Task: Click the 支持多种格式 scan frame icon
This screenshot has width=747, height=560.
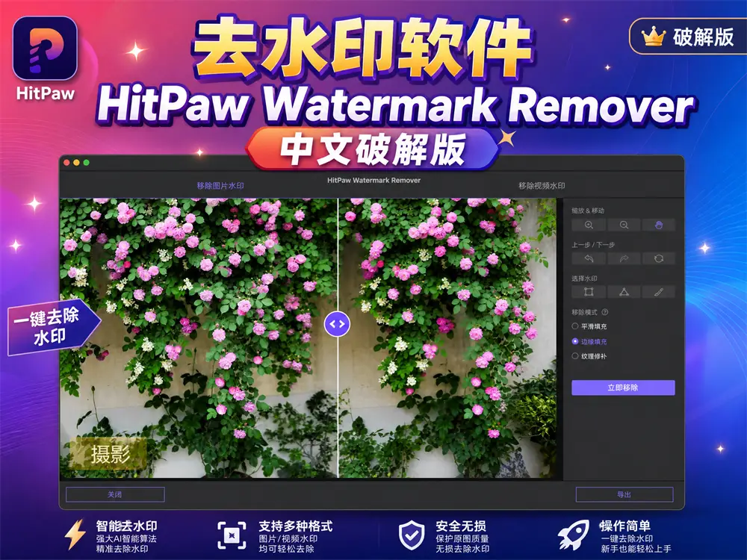Action: pos(232,535)
